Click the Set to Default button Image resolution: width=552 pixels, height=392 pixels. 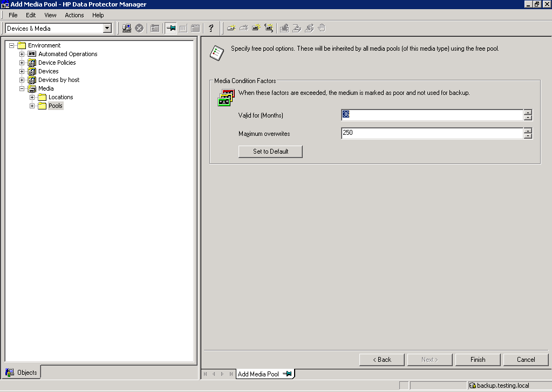pos(270,152)
